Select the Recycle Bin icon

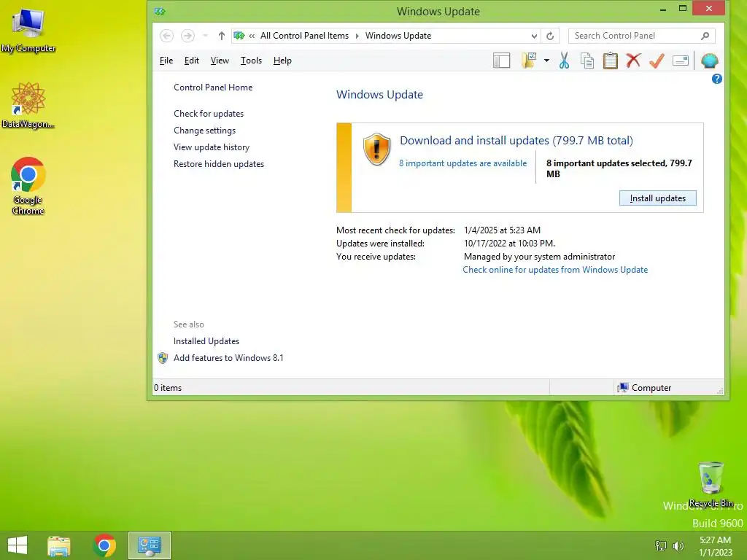pyautogui.click(x=711, y=484)
